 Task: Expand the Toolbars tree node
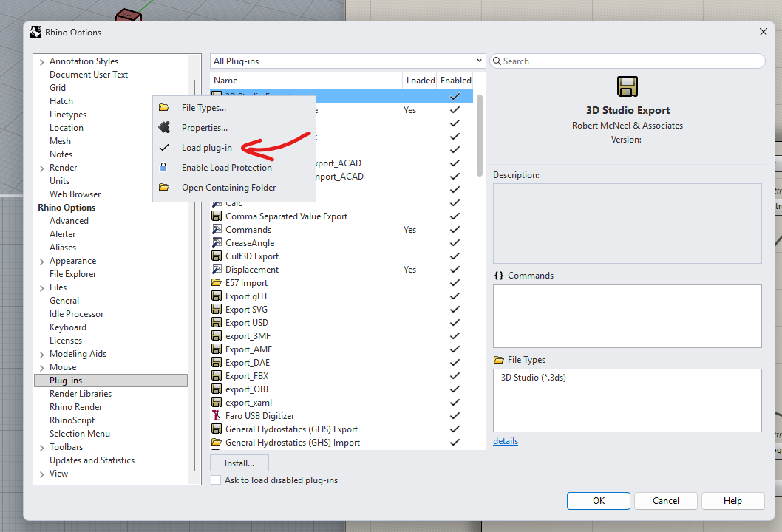pos(41,447)
